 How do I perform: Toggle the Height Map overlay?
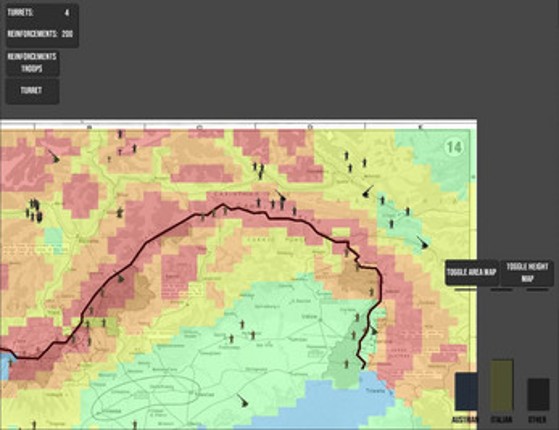click(x=527, y=273)
